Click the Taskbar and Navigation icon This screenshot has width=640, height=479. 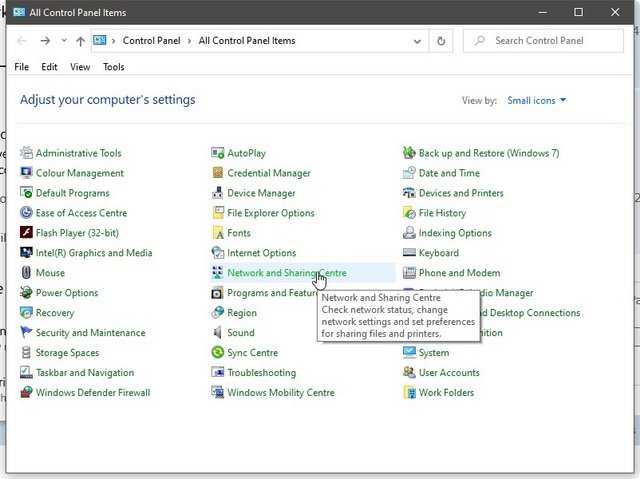(x=26, y=373)
